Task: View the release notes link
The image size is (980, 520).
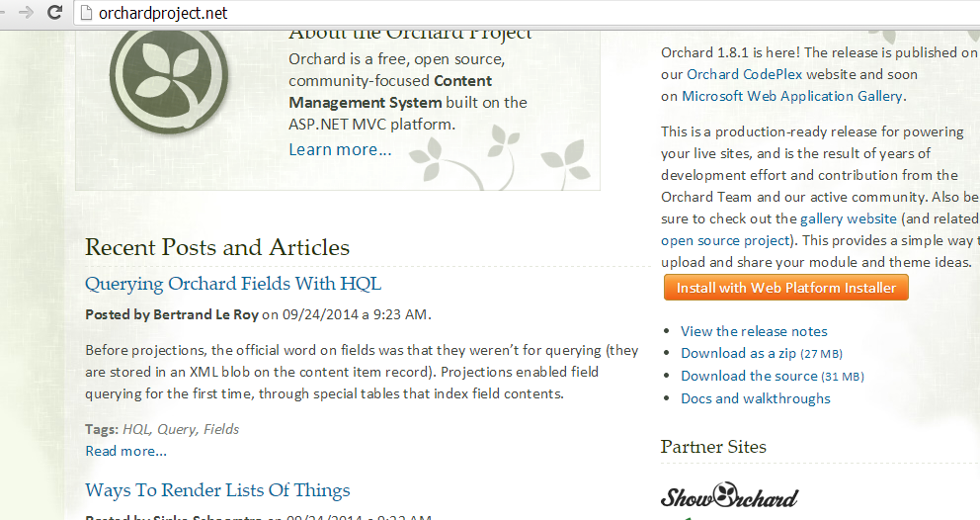Action: [x=754, y=331]
